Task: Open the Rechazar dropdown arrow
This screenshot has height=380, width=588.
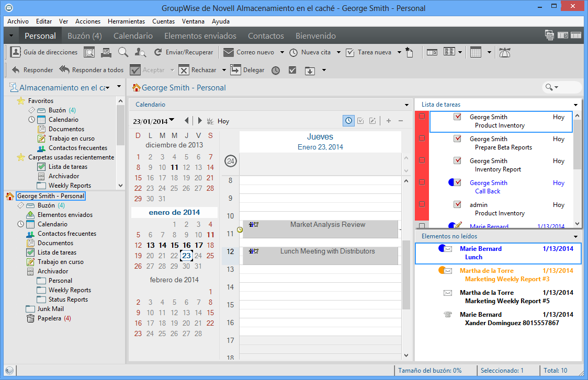Action: [x=224, y=70]
